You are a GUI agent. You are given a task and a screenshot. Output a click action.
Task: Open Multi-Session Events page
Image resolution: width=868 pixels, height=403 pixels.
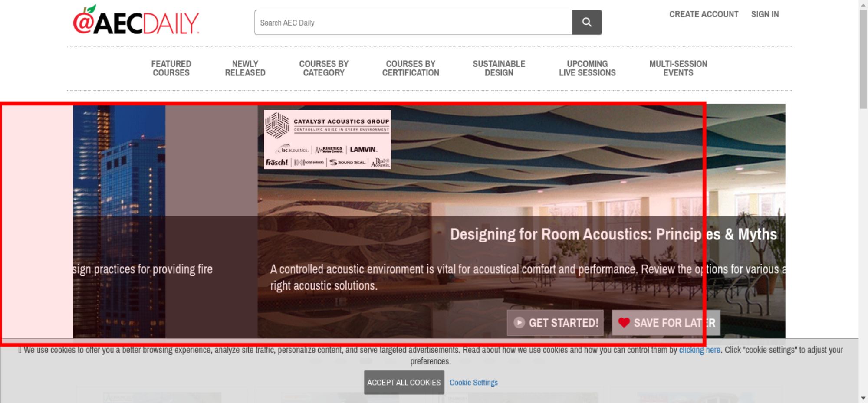click(x=678, y=69)
